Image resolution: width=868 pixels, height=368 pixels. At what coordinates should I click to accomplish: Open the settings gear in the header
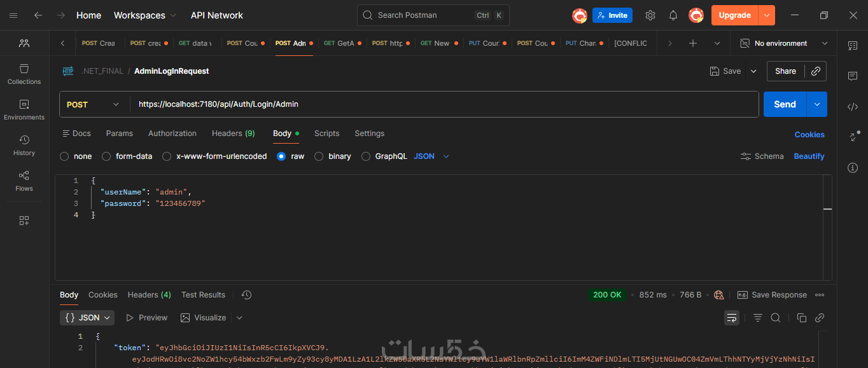[650, 15]
